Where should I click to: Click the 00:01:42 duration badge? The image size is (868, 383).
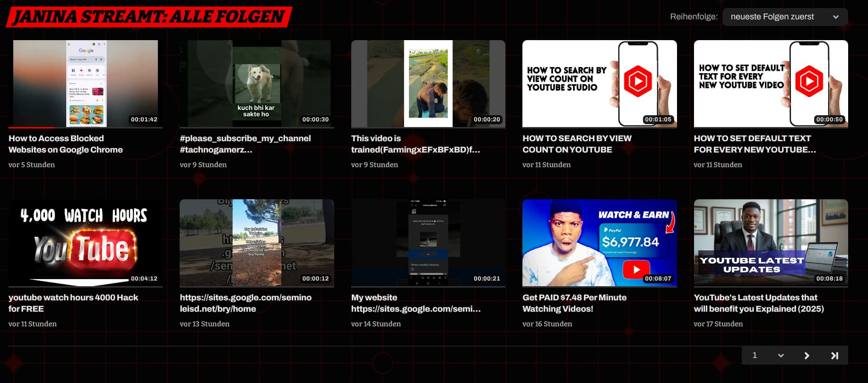(144, 119)
